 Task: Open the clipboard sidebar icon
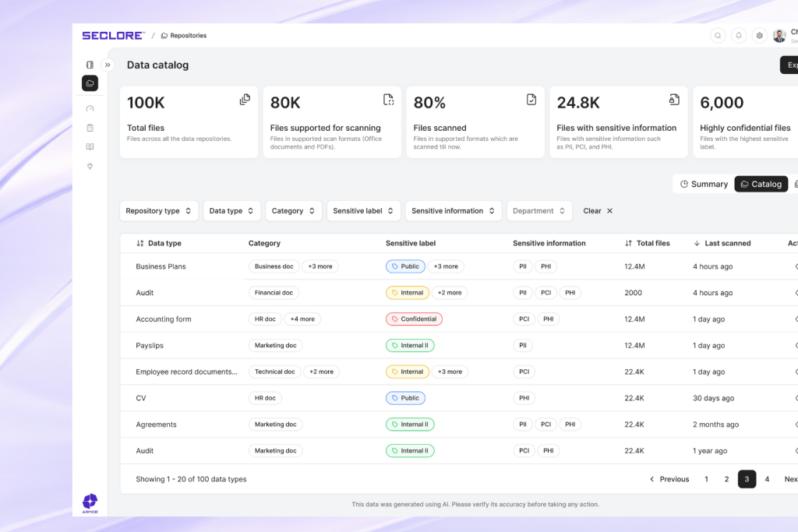coord(90,128)
